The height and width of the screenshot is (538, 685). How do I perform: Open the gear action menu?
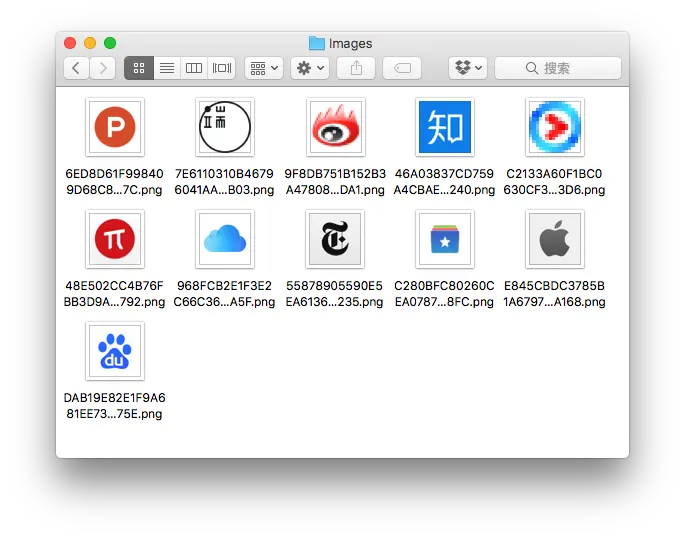[310, 68]
